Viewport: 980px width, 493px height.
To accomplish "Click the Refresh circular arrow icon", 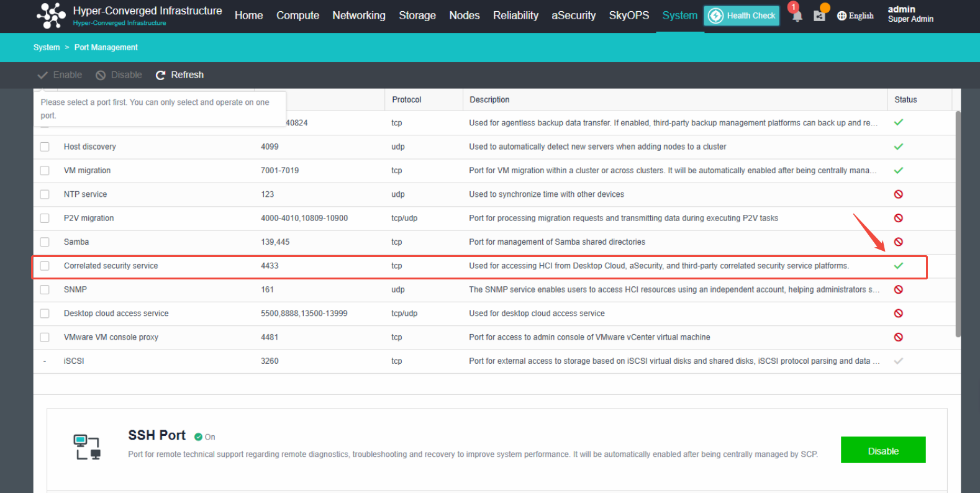I will 160,75.
